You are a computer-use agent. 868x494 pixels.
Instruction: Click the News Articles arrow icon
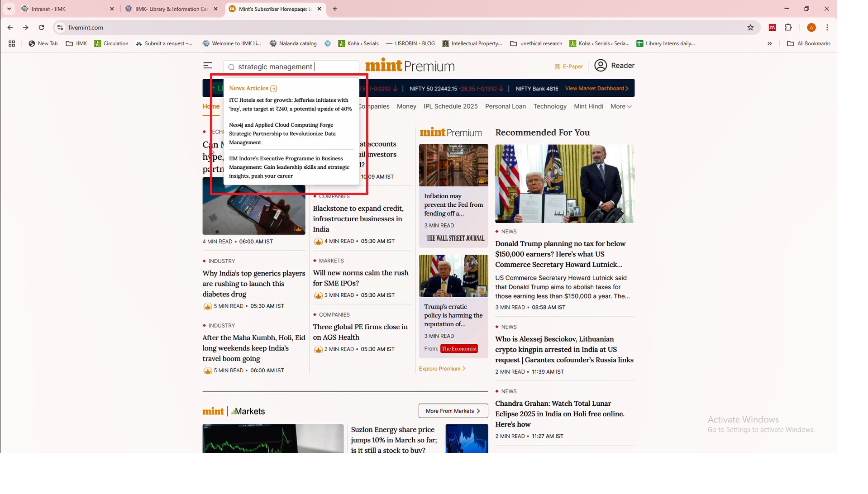(273, 89)
